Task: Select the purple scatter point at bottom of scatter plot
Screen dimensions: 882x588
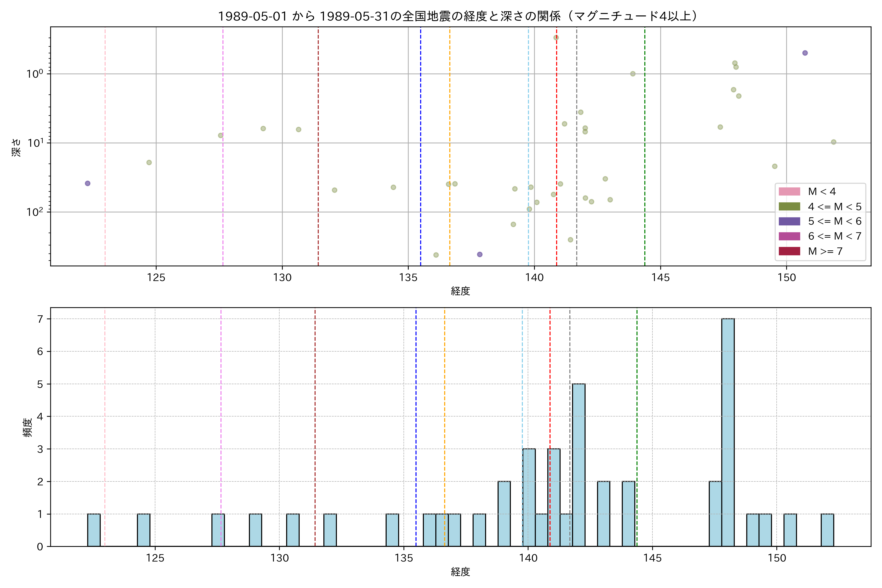Action: coord(480,254)
